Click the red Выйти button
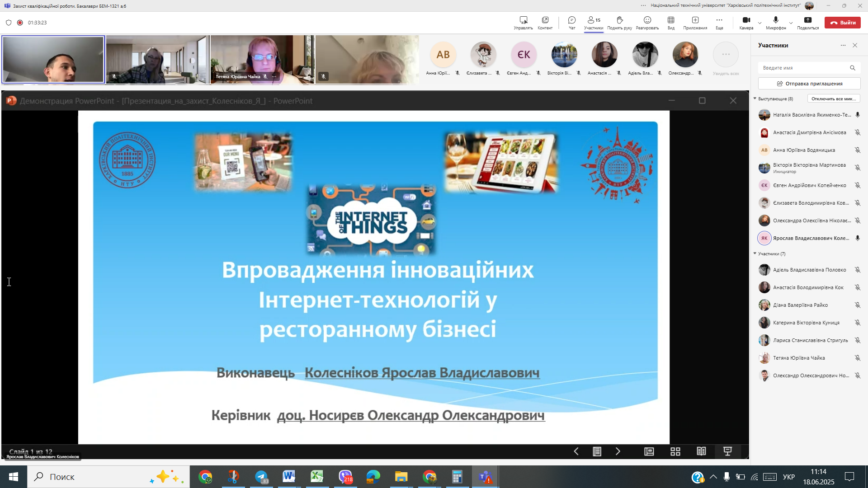This screenshot has width=868, height=488. [842, 23]
